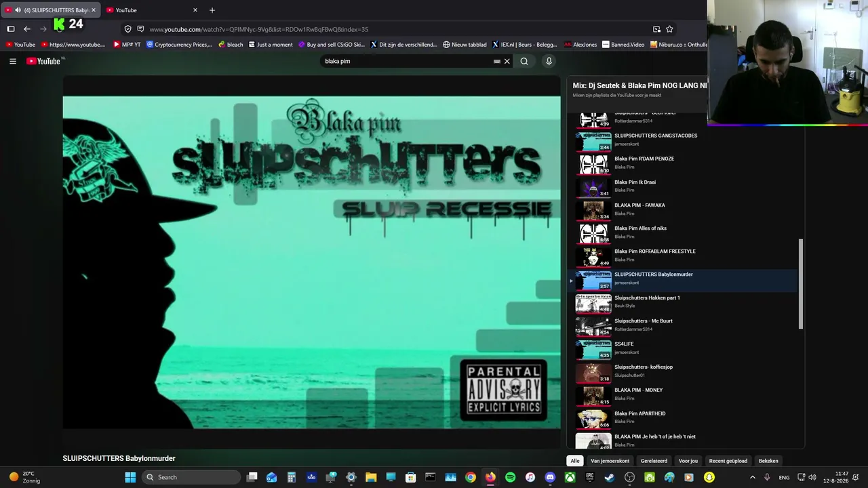Select the 'Voor jou' filter chip
This screenshot has height=488, width=868.
click(x=688, y=461)
